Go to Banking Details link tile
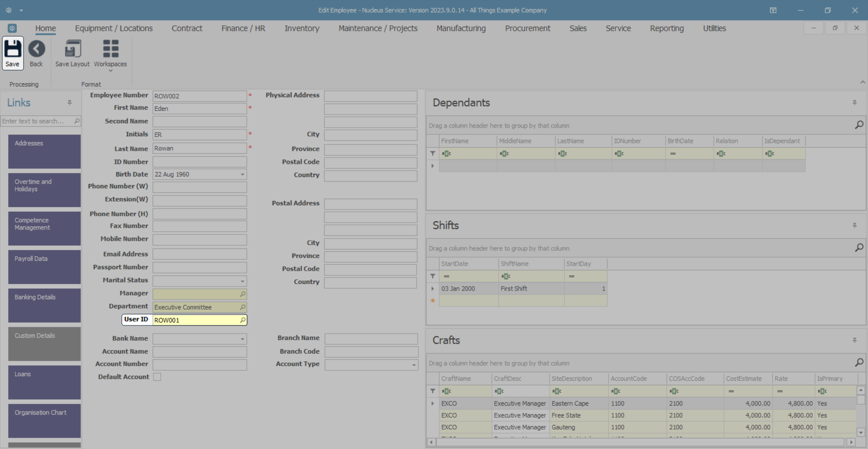Image resolution: width=868 pixels, height=449 pixels. [44, 306]
